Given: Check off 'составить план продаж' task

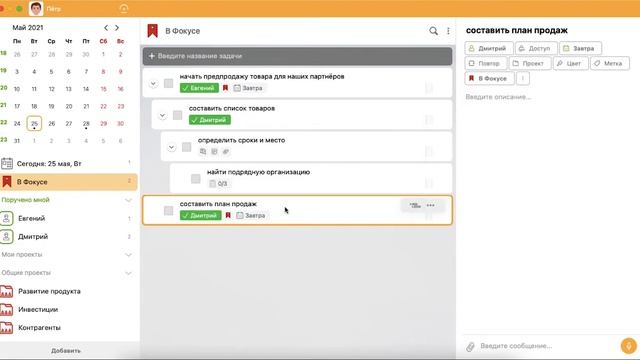Looking at the screenshot, I should click(x=169, y=211).
